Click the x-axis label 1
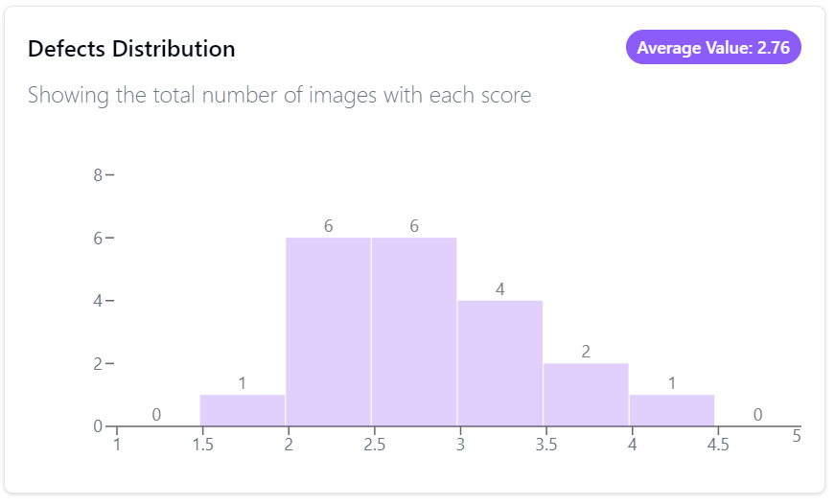 tap(117, 445)
